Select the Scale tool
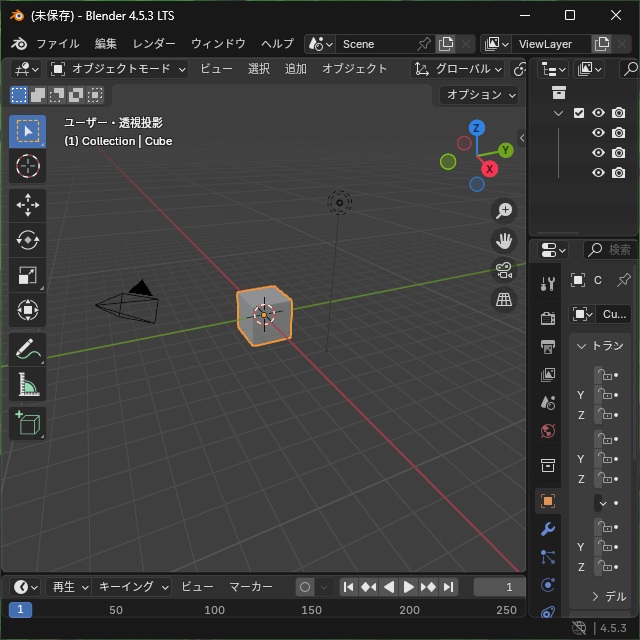 (x=27, y=275)
